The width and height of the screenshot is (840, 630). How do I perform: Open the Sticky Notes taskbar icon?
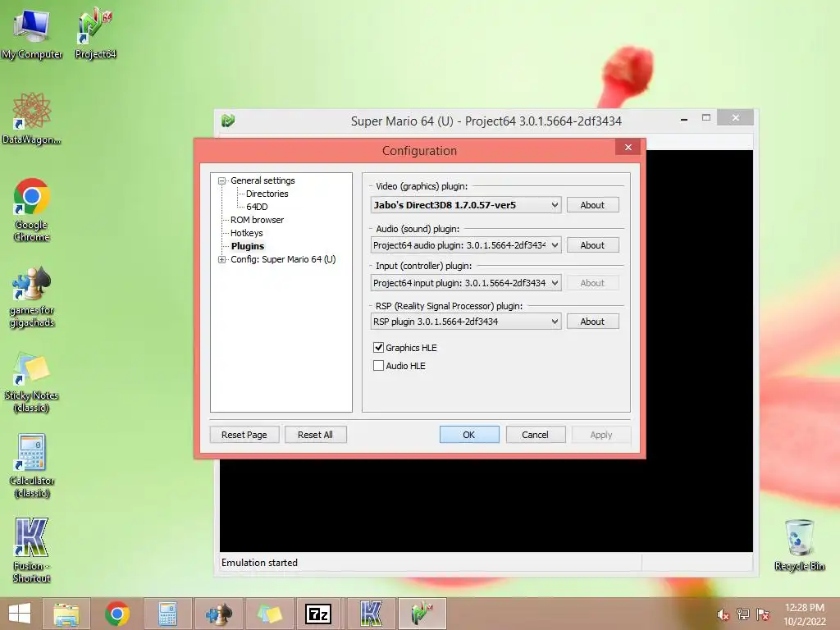(x=269, y=614)
